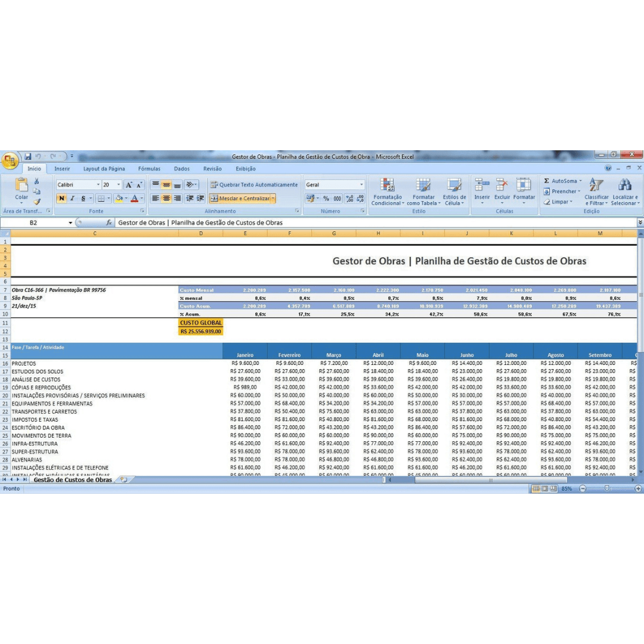Click the Colar paste icon
Screen dimensions: 644x644
[x=21, y=185]
